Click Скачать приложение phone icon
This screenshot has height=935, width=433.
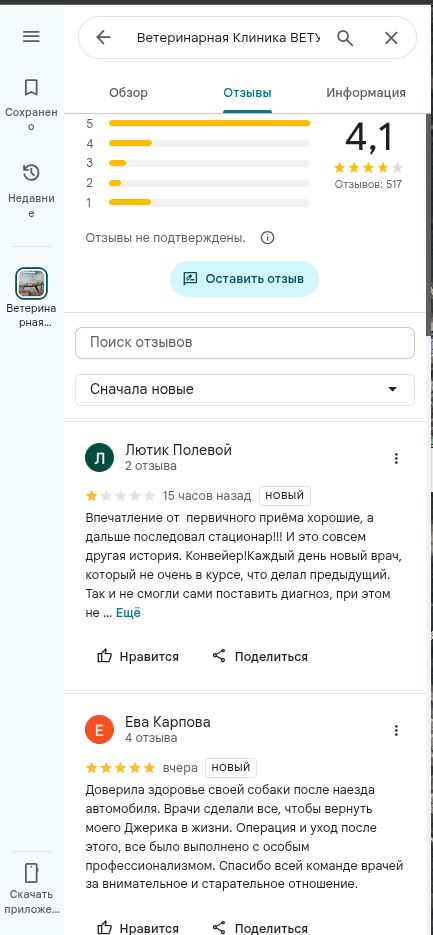pyautogui.click(x=31, y=872)
